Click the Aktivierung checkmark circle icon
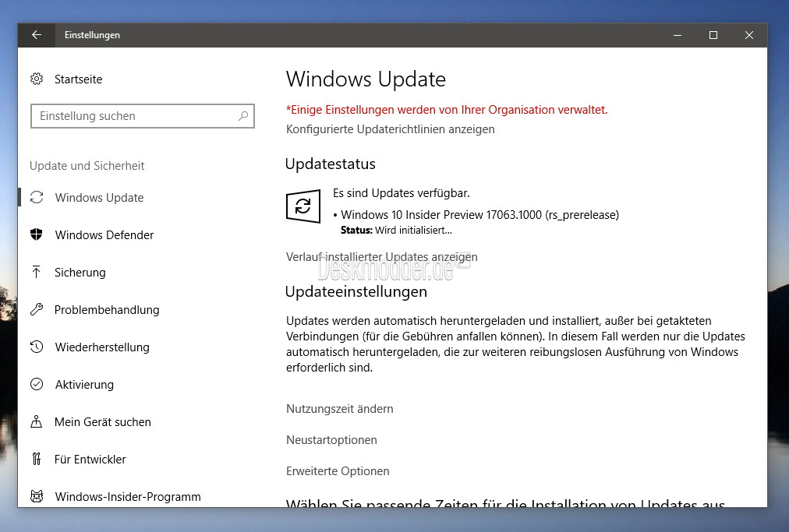The height and width of the screenshot is (532, 789). pos(36,384)
